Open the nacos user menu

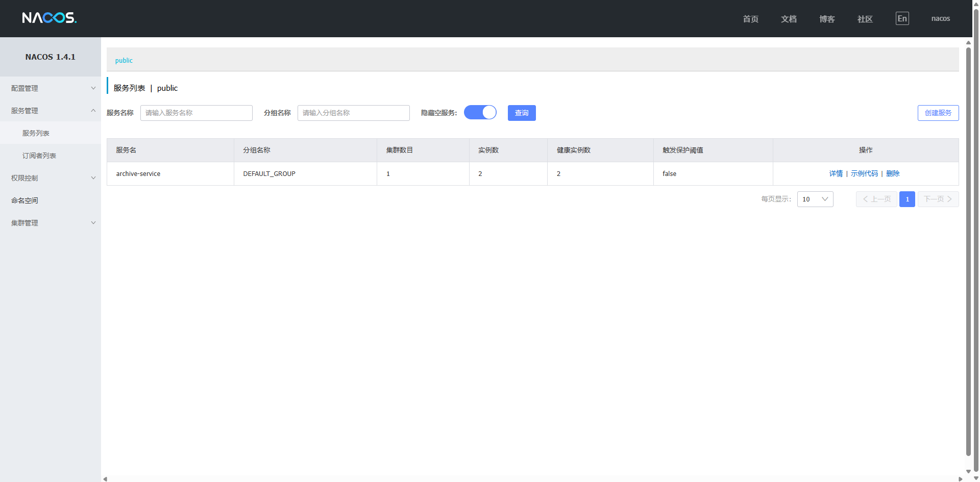pyautogui.click(x=941, y=18)
